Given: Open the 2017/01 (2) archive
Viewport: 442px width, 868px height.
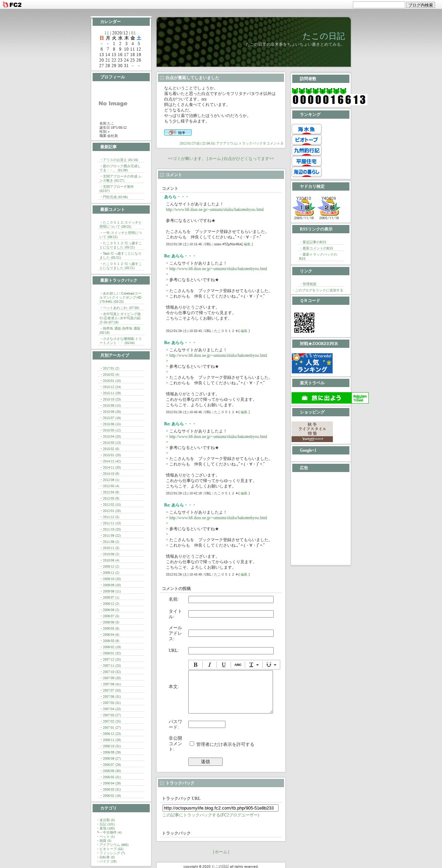Looking at the screenshot, I should point(111,368).
